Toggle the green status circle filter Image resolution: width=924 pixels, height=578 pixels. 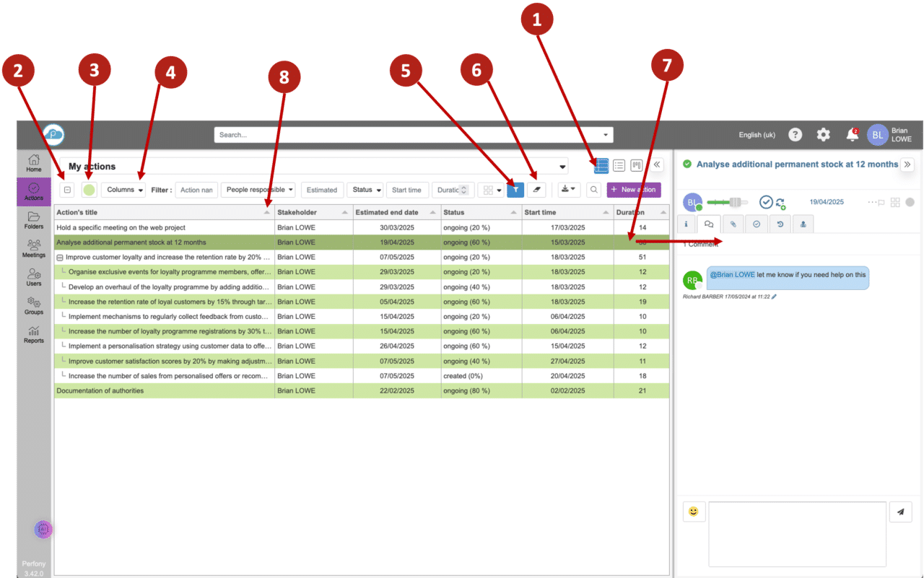pos(87,189)
